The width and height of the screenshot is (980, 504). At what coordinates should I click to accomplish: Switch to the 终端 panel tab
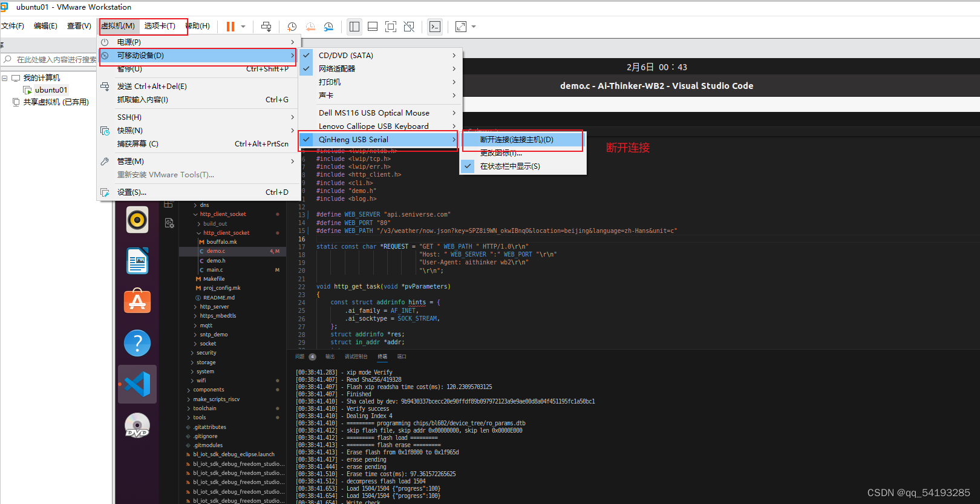382,356
